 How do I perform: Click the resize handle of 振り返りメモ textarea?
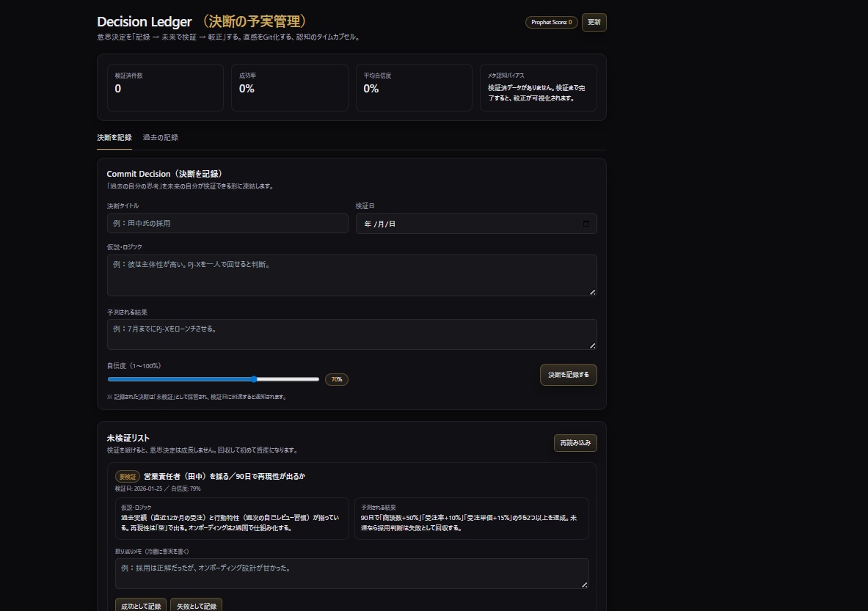(x=584, y=585)
